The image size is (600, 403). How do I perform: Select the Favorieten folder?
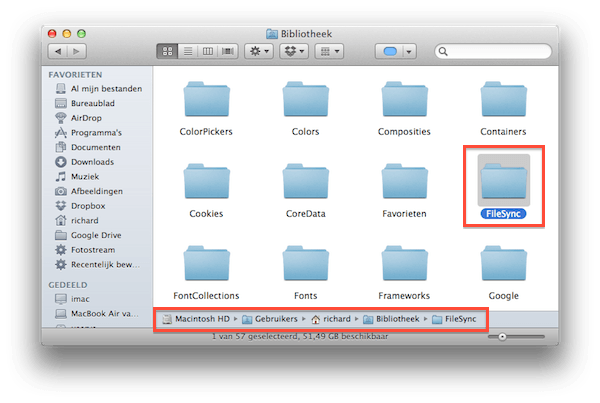(404, 191)
